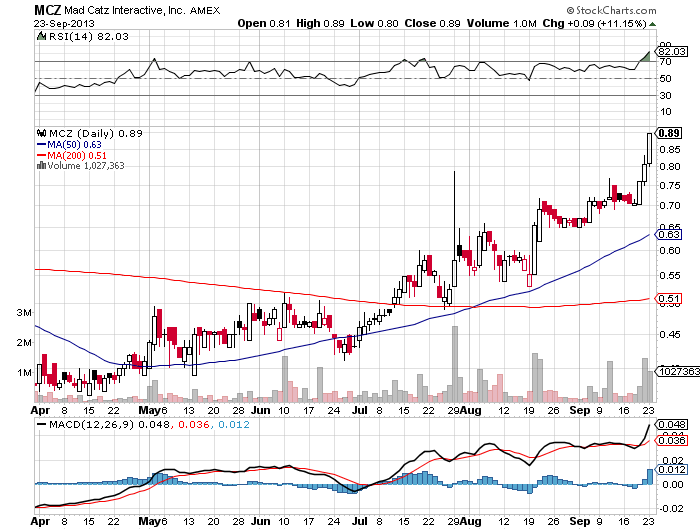Click the tall July 29 volume spike bar
Screen dimensions: 700x530
coord(455,364)
